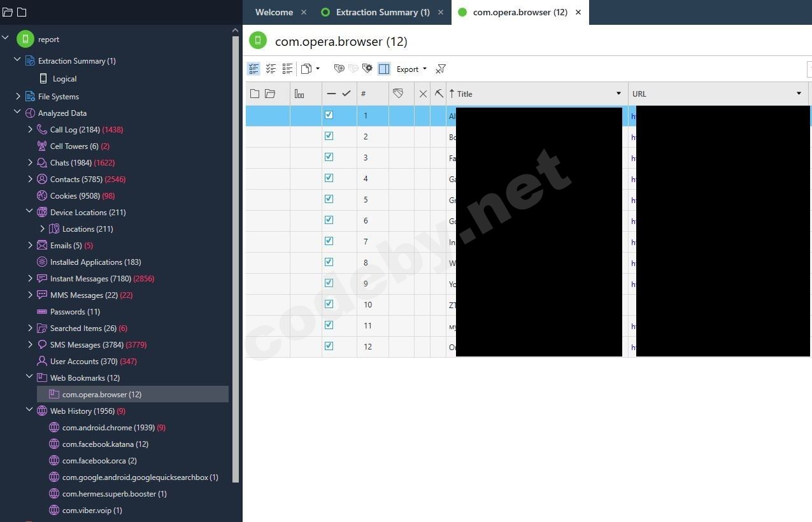Open the copy icon's dropdown arrow
The width and height of the screenshot is (812, 522).
[x=317, y=69]
